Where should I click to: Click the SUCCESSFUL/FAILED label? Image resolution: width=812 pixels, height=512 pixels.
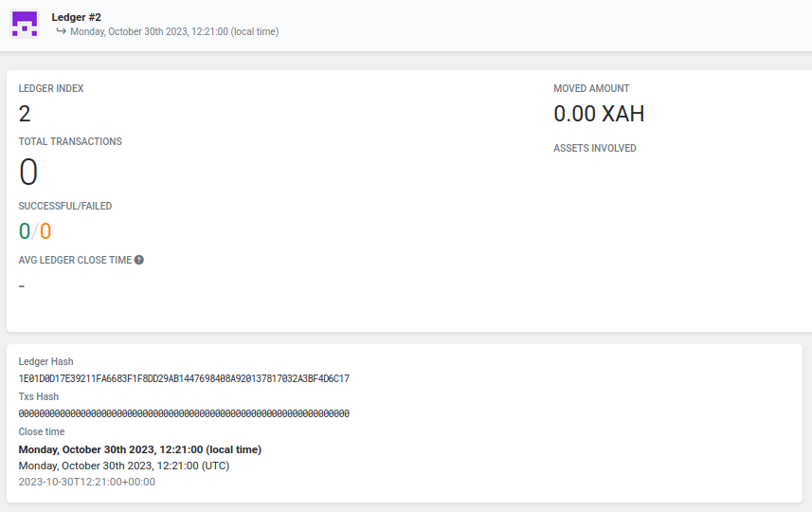click(x=65, y=207)
